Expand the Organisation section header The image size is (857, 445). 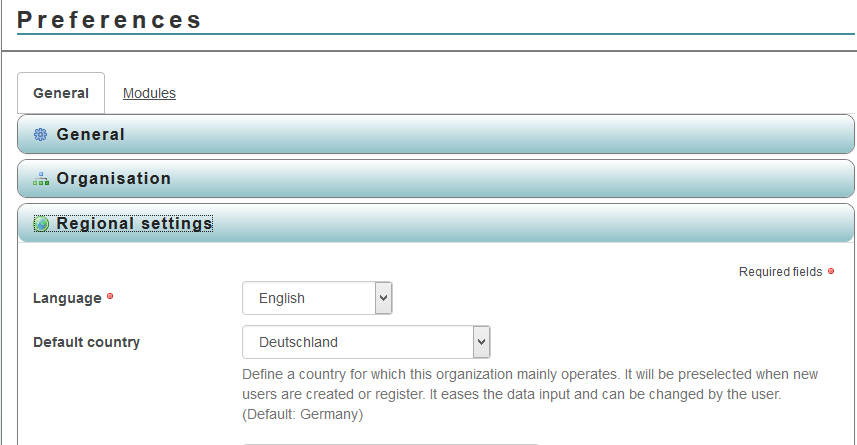pyautogui.click(x=436, y=179)
